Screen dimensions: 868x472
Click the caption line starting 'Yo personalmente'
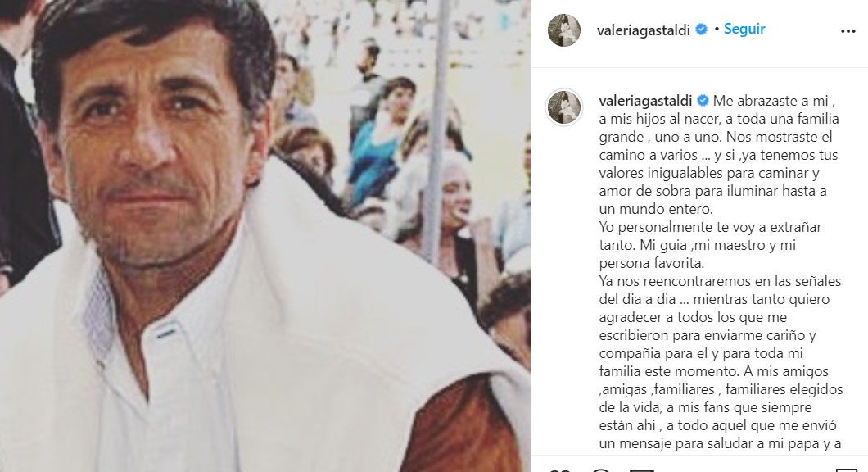(x=710, y=227)
